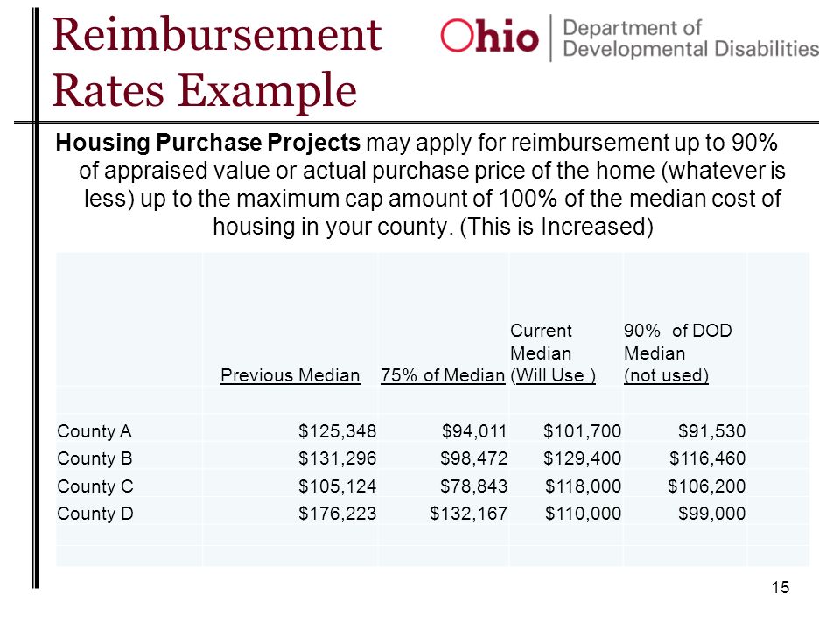Select the County D row label
This screenshot has width=840, height=630.
click(94, 514)
